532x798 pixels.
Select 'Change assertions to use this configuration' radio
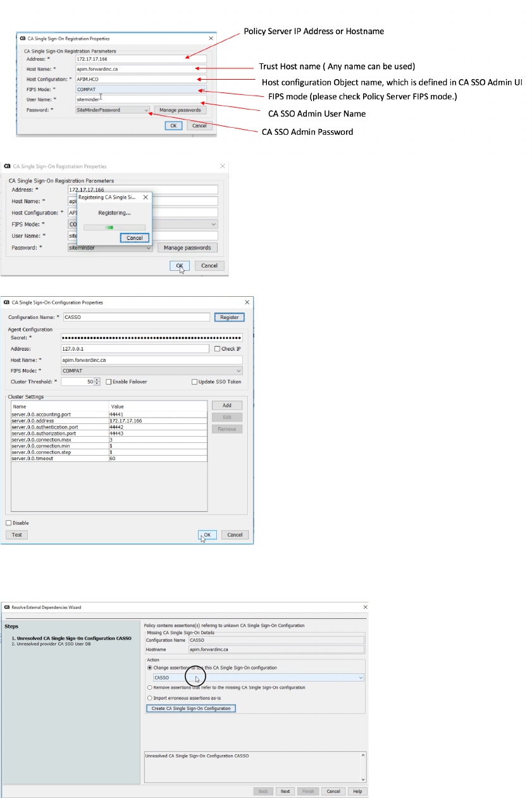point(149,668)
